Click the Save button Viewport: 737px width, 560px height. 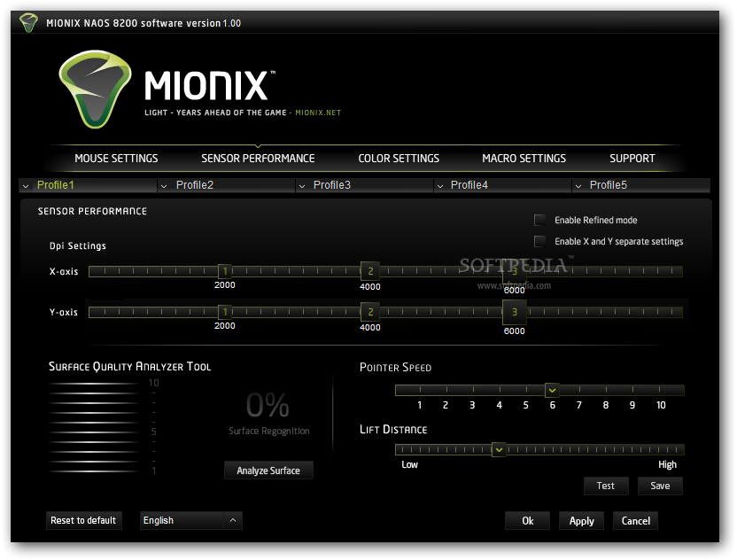660,486
